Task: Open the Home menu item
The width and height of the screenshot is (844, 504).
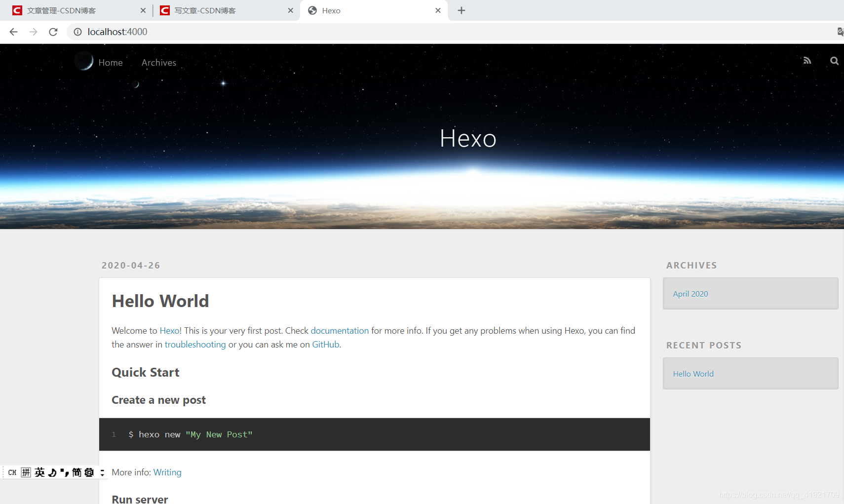Action: 111,63
